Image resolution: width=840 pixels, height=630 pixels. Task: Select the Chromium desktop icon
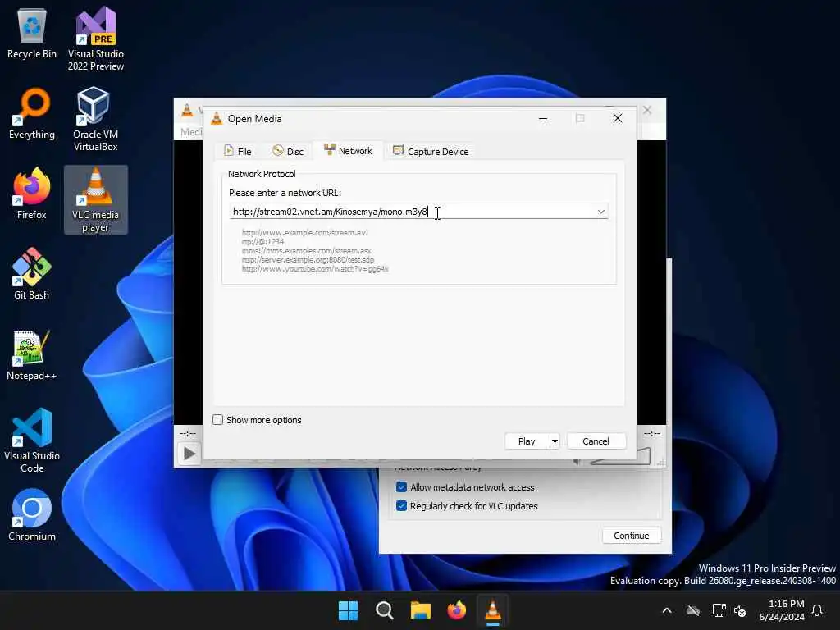pos(32,515)
